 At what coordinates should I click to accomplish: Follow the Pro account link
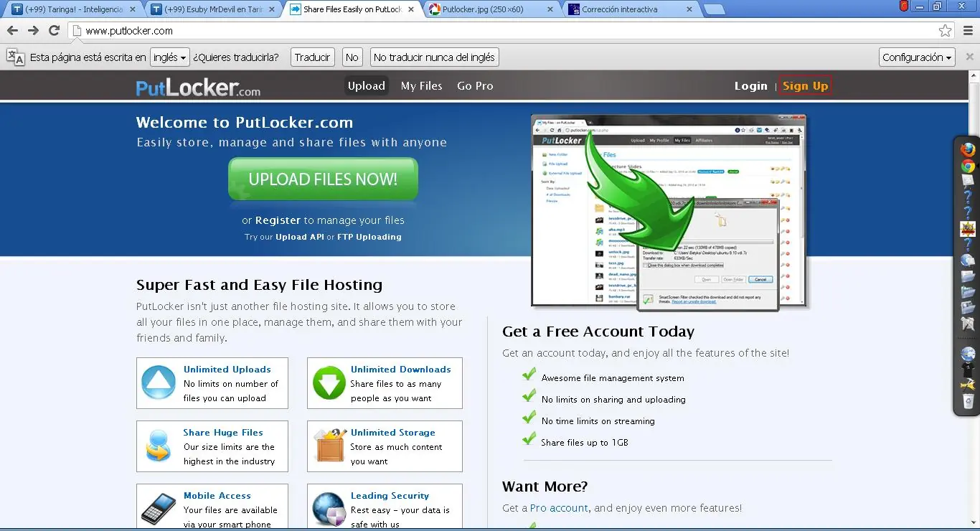[559, 508]
